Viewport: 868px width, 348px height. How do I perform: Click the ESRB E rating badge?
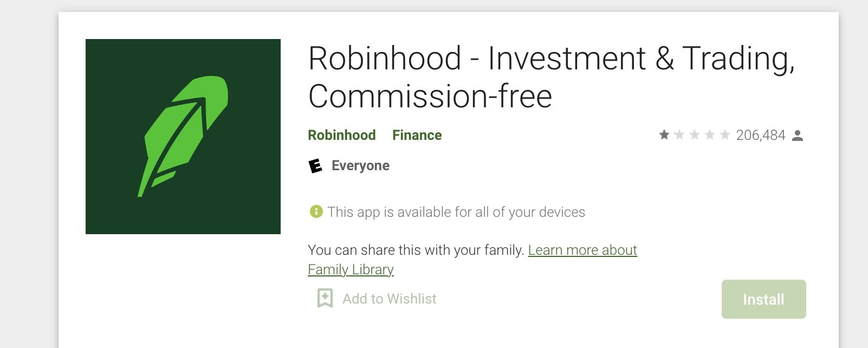coord(315,165)
